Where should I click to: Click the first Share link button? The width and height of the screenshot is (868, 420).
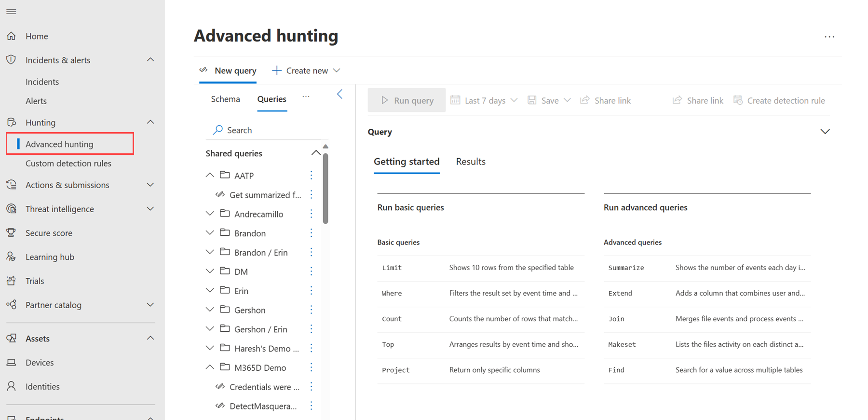[x=605, y=100]
